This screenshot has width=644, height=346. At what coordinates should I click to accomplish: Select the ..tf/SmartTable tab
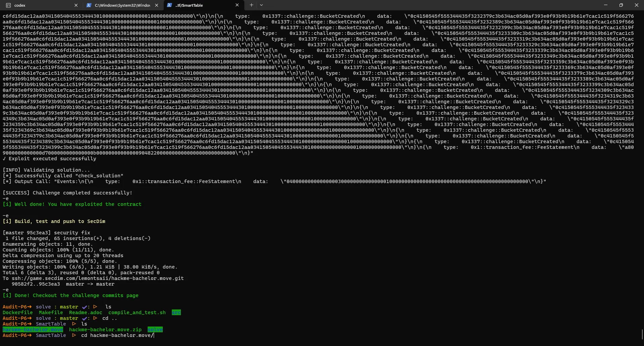pos(201,5)
